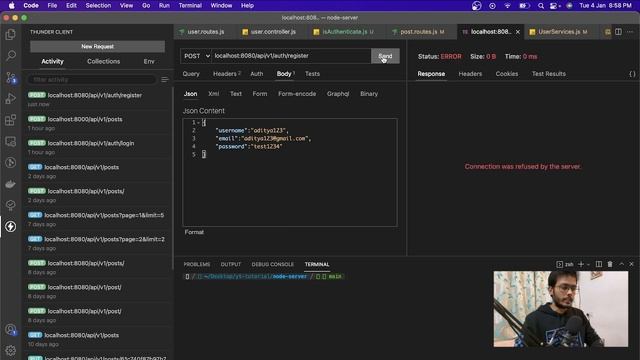
Task: Open the Remote Explorer icon
Action: click(x=11, y=142)
